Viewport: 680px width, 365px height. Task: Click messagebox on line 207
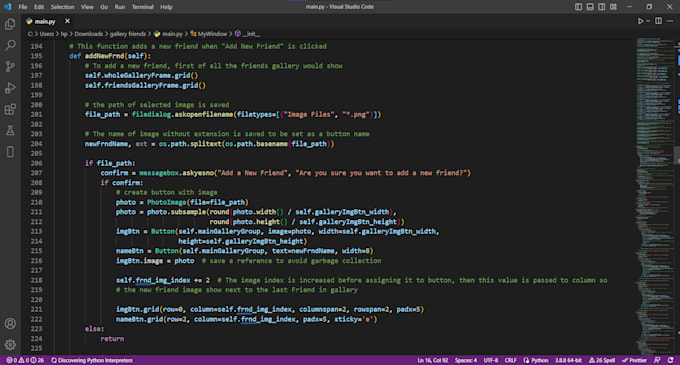point(159,173)
